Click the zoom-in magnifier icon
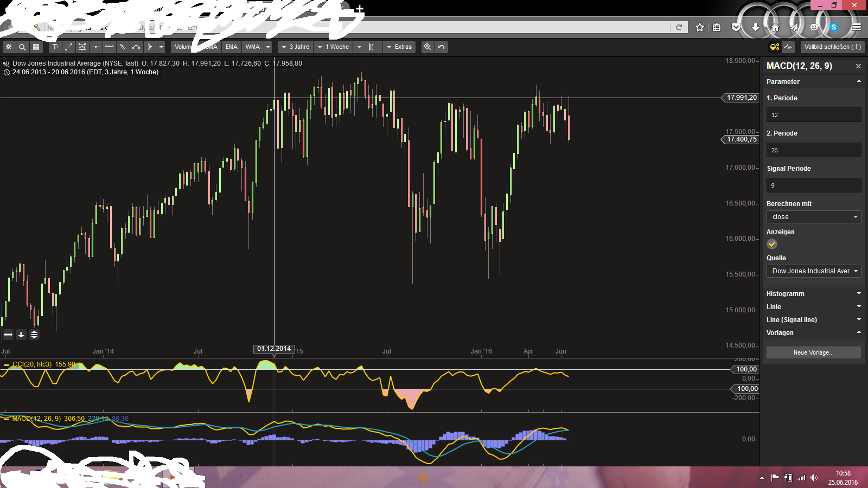The width and height of the screenshot is (868, 488). pyautogui.click(x=427, y=47)
